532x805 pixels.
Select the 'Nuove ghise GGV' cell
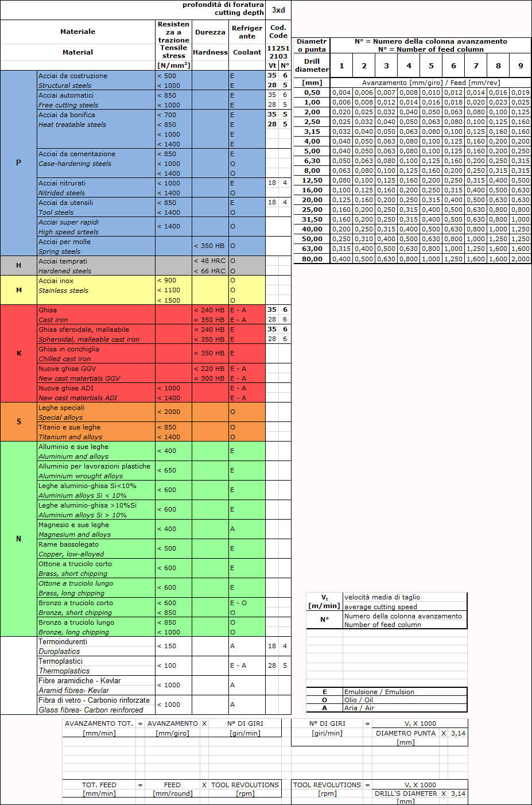pos(96,369)
